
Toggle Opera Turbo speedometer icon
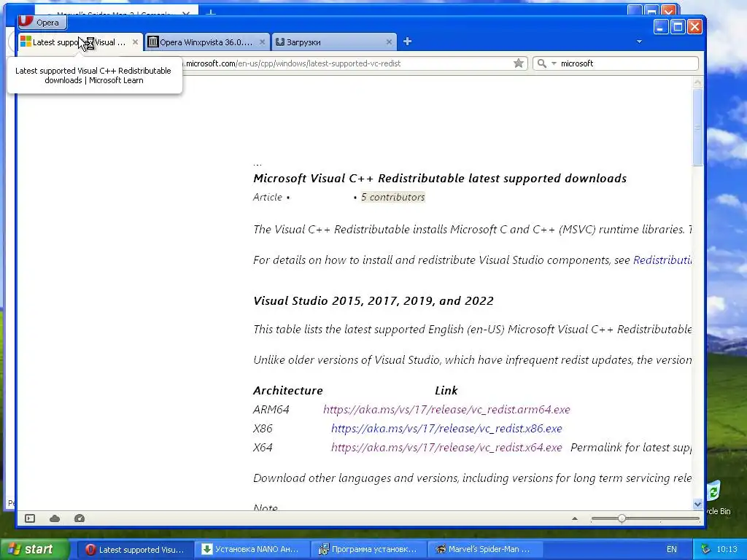(x=80, y=518)
